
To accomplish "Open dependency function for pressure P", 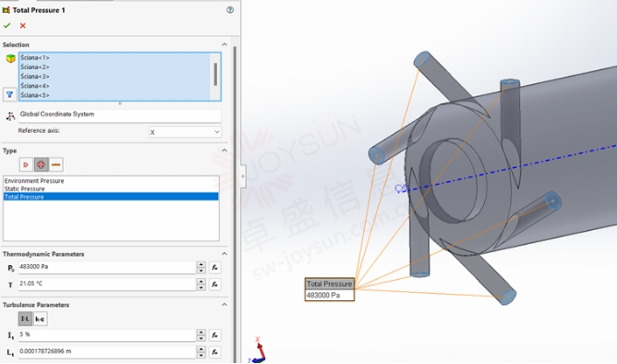I will [x=214, y=268].
